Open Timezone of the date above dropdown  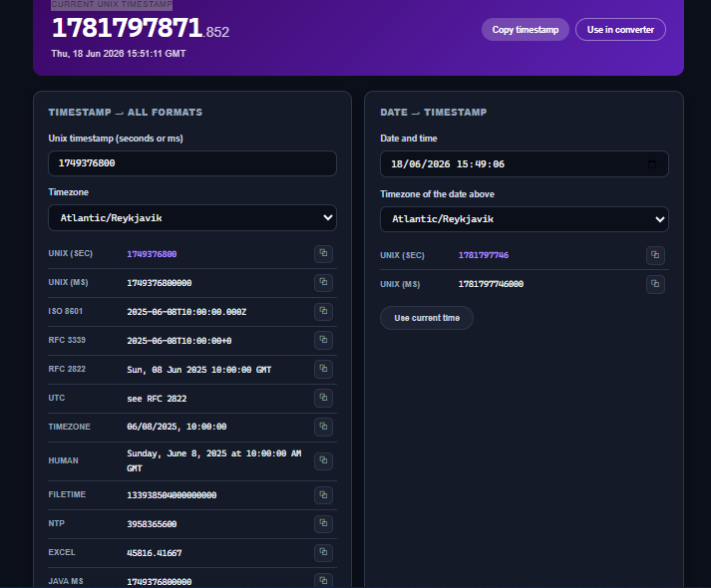(525, 219)
